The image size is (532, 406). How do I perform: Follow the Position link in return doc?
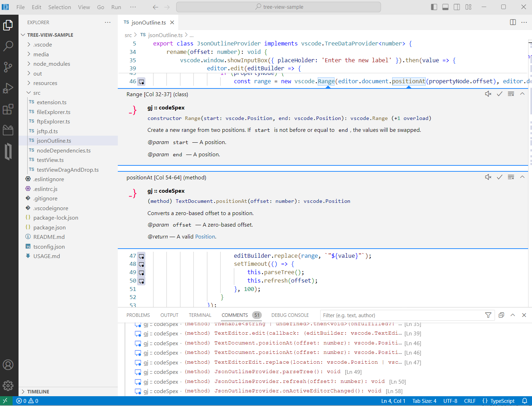205,237
